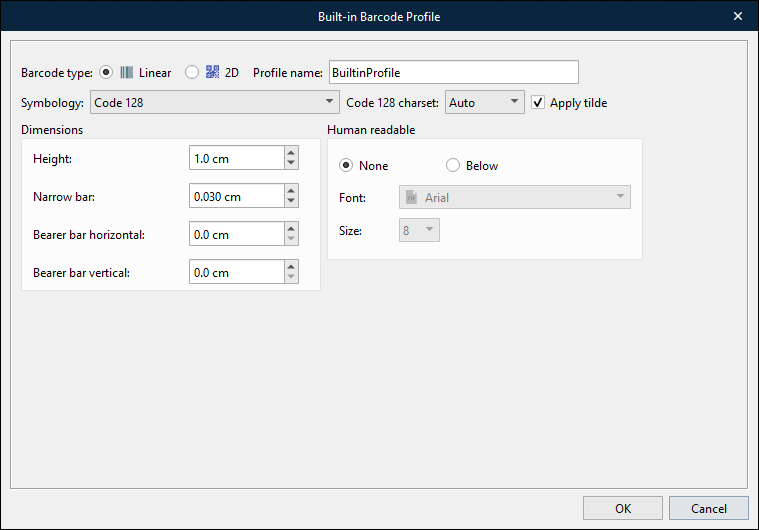The image size is (759, 530).
Task: Click the Barcode type label
Action: click(x=57, y=73)
